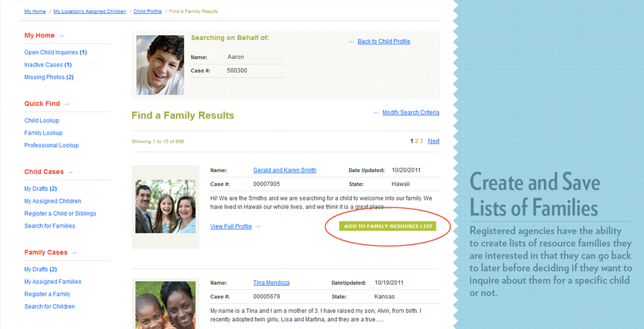Click View Full Profile link
Viewport: 644px width, 329px height.
coord(231,226)
